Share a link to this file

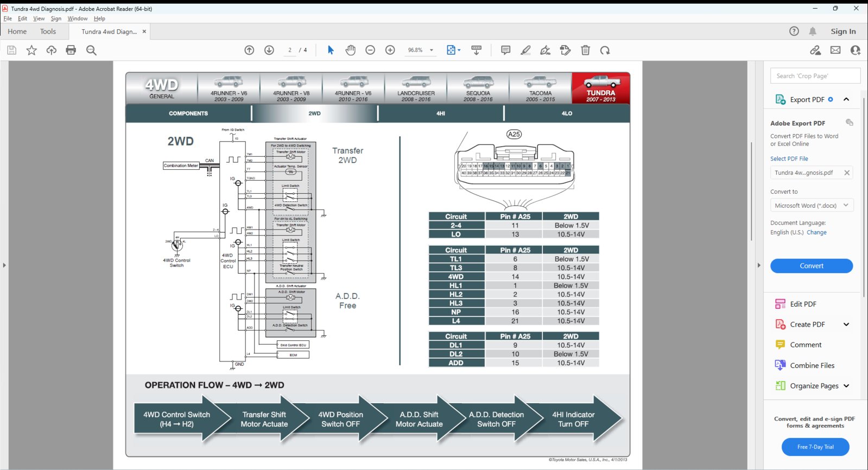click(x=815, y=50)
